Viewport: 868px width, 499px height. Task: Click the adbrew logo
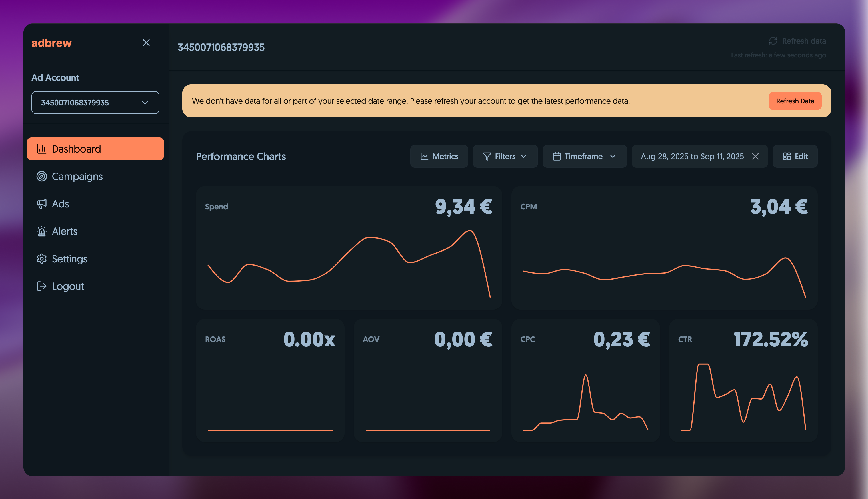coord(51,43)
